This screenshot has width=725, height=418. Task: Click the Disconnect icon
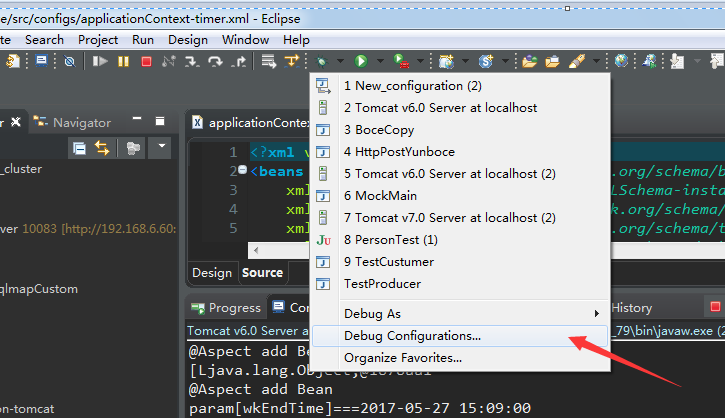tap(169, 61)
